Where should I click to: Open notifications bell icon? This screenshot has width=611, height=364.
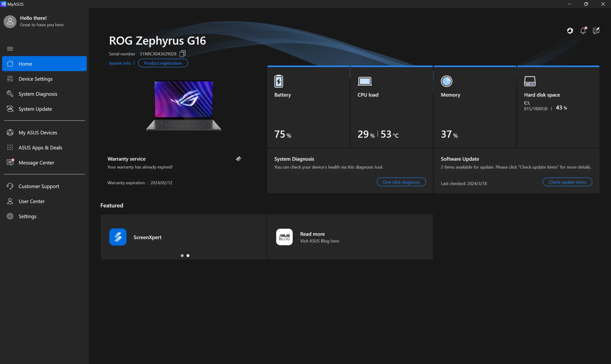point(583,31)
